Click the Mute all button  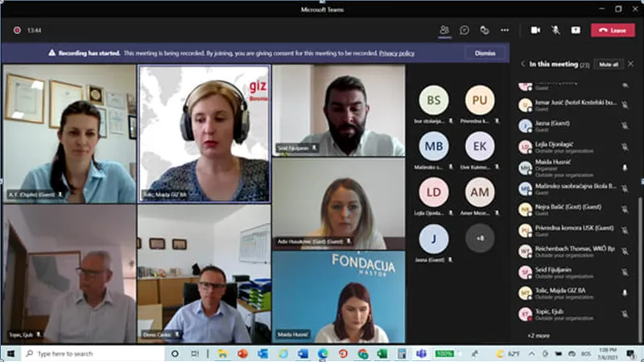[x=609, y=64]
